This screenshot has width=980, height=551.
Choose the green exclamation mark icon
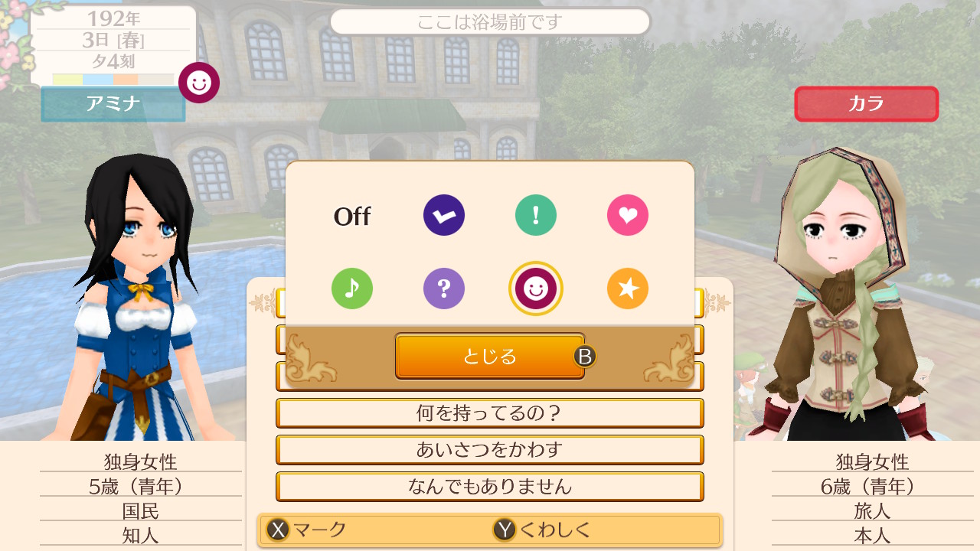click(x=536, y=215)
